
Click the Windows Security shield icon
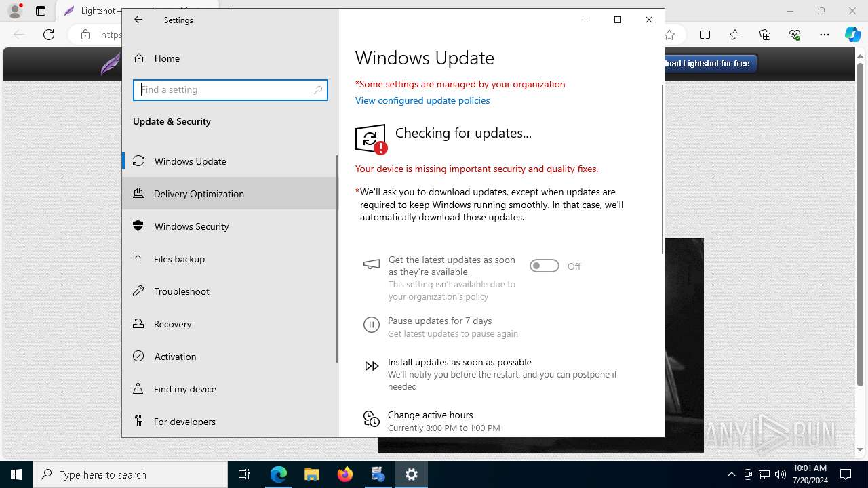pyautogui.click(x=138, y=226)
